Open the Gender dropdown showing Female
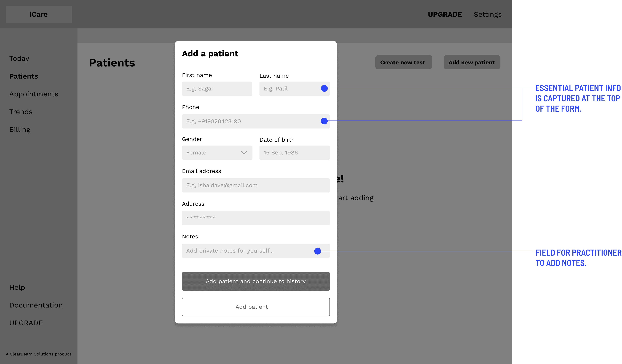The height and width of the screenshot is (364, 622). point(217,152)
